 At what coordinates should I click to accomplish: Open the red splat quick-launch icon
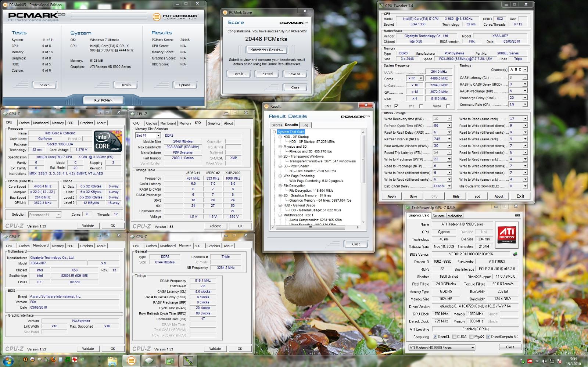pyautogui.click(x=75, y=359)
